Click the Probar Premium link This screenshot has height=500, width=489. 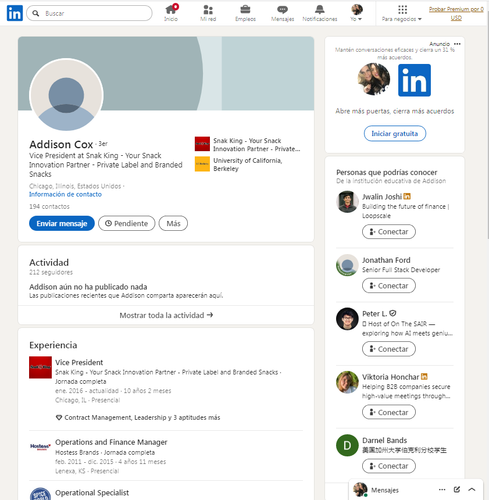click(x=456, y=13)
